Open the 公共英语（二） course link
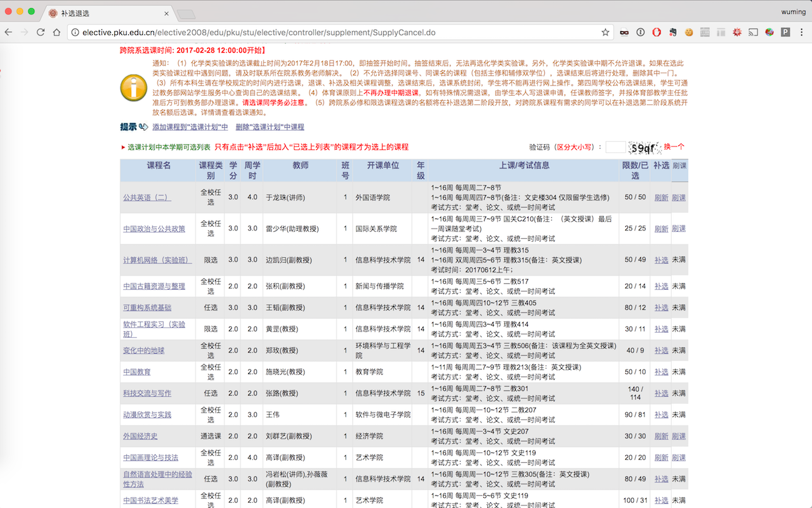The width and height of the screenshot is (812, 508). pyautogui.click(x=147, y=197)
